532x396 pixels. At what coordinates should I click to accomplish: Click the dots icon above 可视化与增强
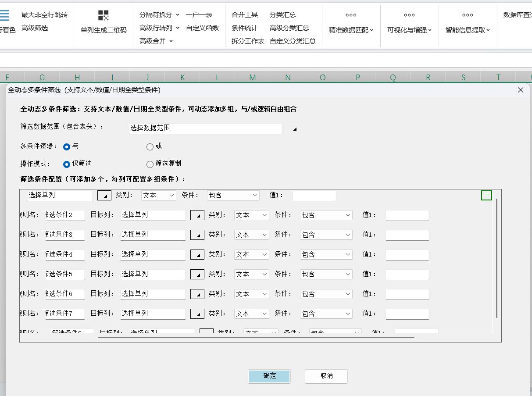tap(409, 14)
